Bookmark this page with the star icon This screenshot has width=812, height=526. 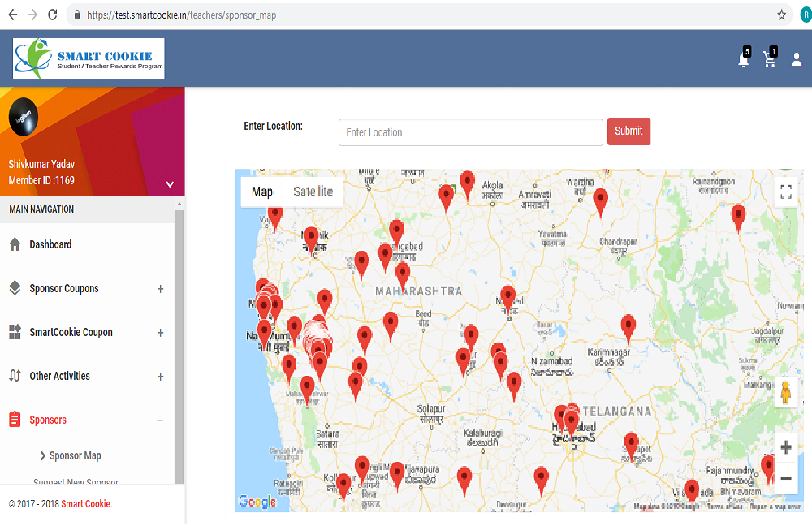(x=781, y=15)
